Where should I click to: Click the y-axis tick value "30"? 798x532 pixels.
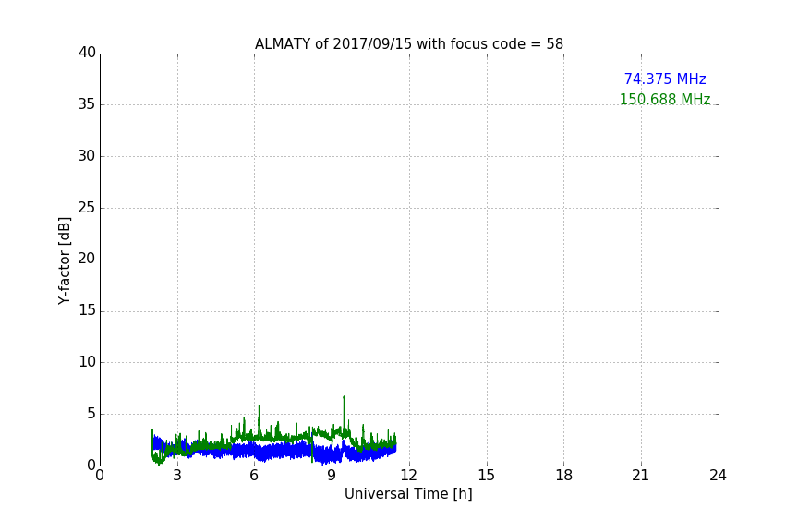[87, 156]
